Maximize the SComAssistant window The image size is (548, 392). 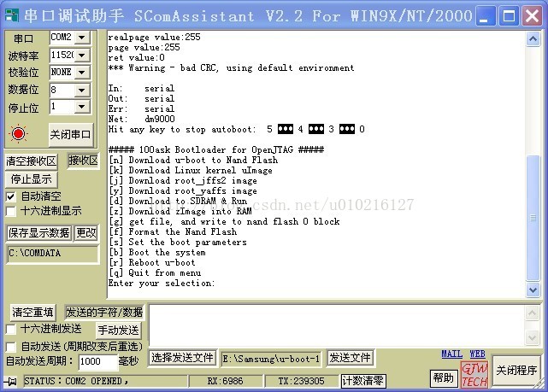tap(509, 16)
